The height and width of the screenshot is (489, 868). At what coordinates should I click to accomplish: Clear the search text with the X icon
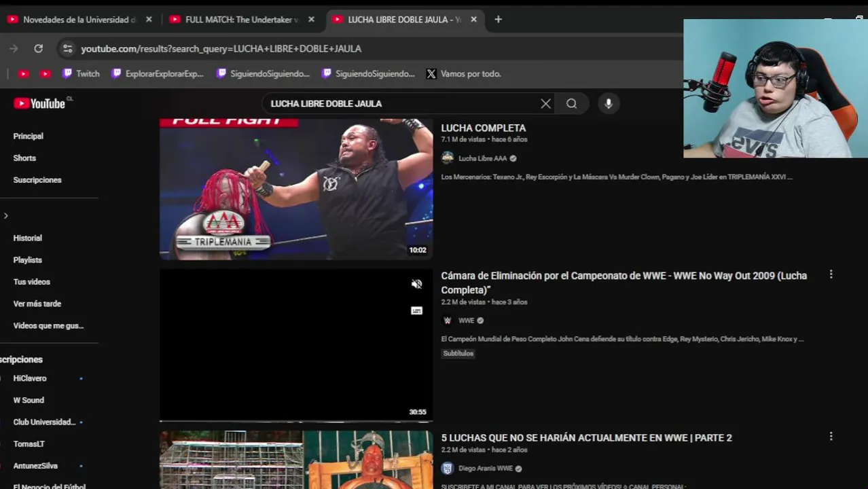[545, 103]
